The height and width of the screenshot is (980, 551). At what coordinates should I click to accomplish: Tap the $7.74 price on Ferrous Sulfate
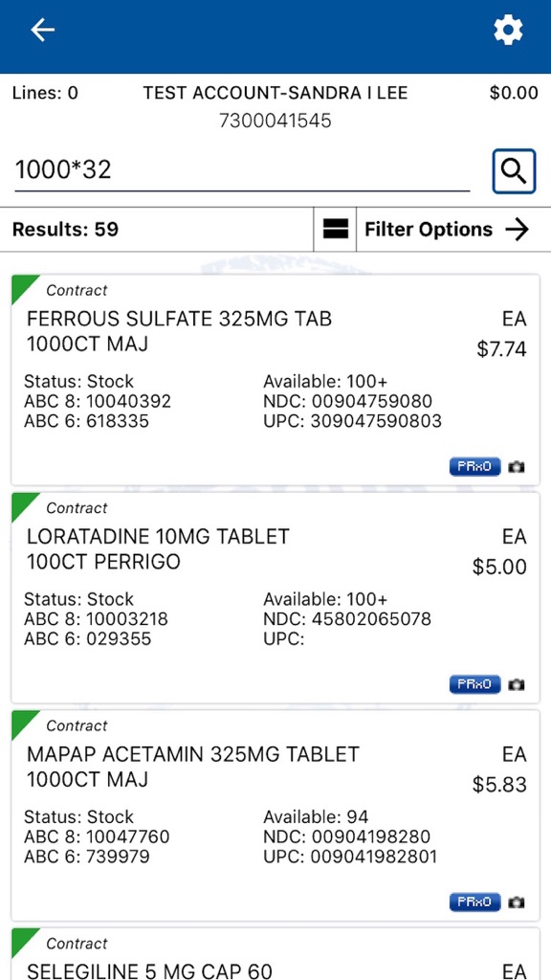click(501, 348)
